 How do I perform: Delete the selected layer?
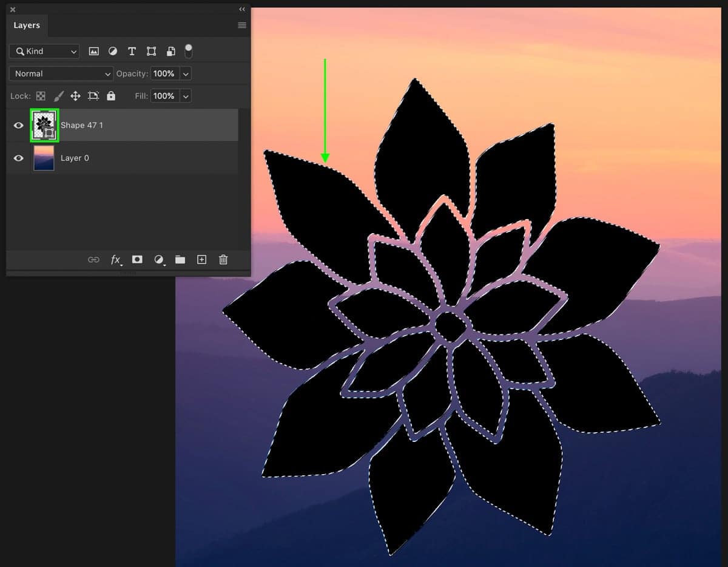[x=223, y=260]
